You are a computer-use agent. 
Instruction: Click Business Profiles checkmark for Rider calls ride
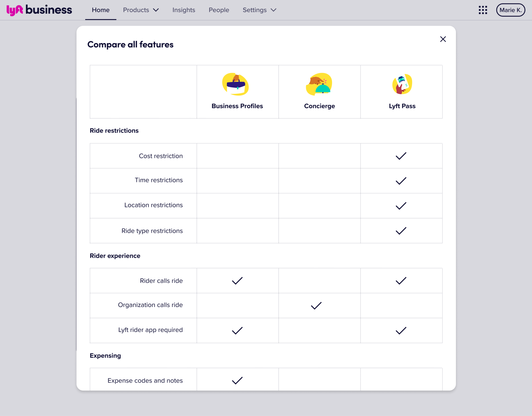click(237, 281)
